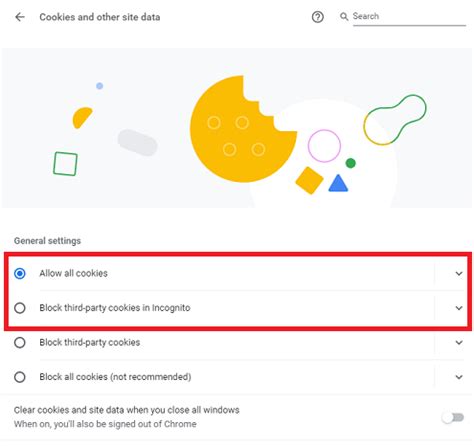Click Block all cookies (not recommended) label
Screen dimensions: 474x447
click(x=115, y=377)
